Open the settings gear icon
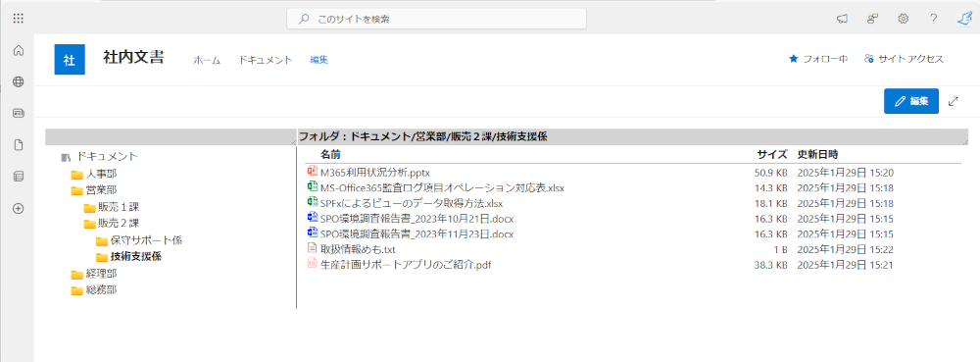980x362 pixels. [904, 19]
